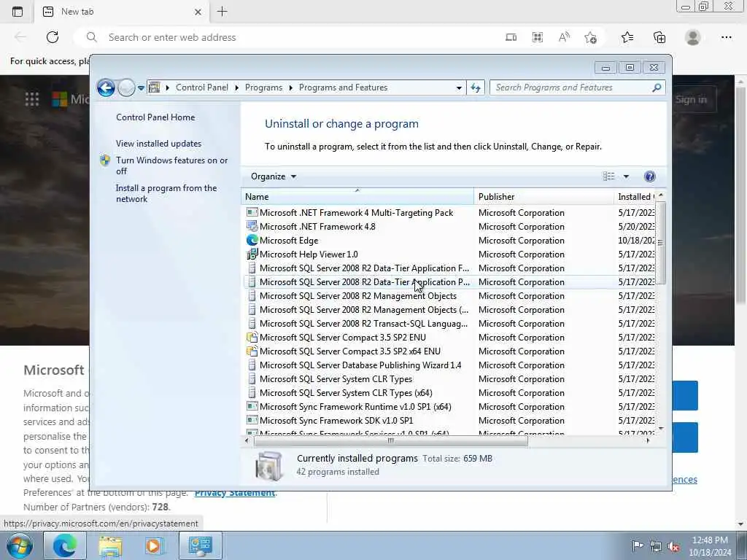Click the vertical scrollbar thumb of program list
This screenshot has width=747, height=560.
click(x=660, y=243)
